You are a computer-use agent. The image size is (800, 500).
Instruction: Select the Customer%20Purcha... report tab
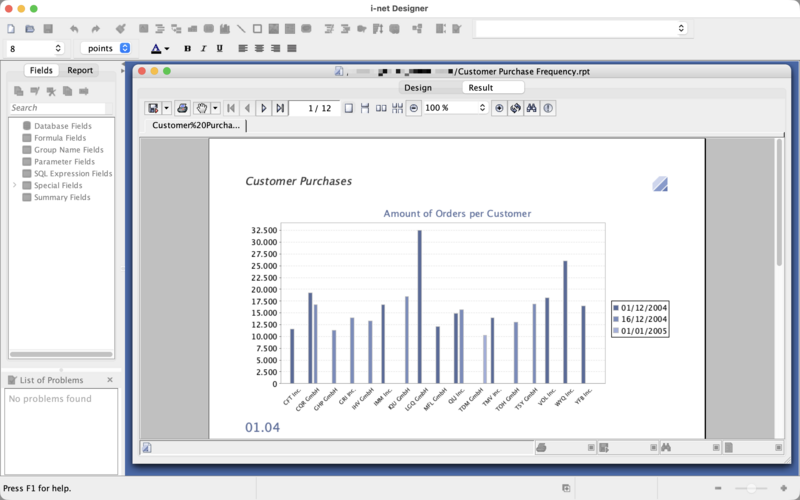coord(195,126)
